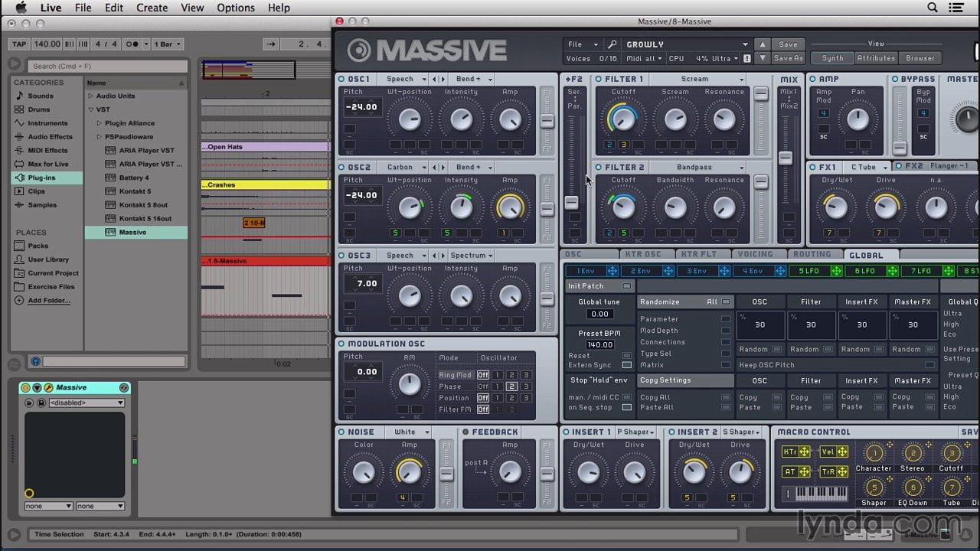The width and height of the screenshot is (980, 551).
Task: Go to next preset with down arrow
Action: (x=762, y=58)
